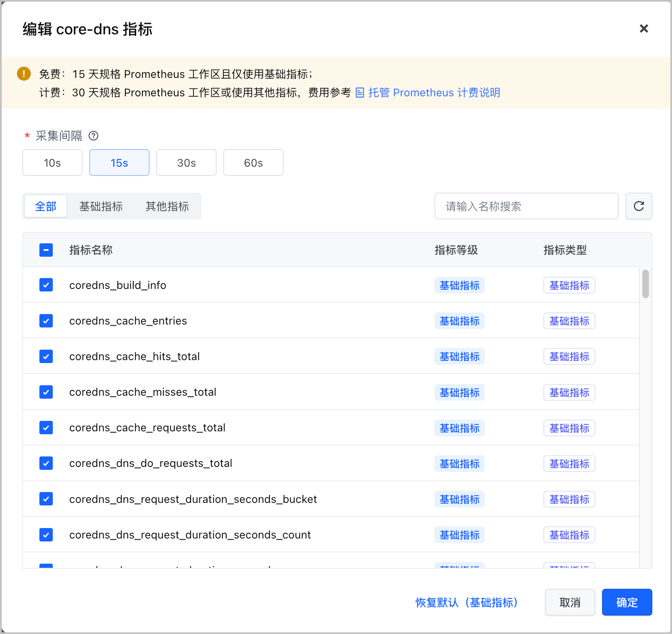672x634 pixels.
Task: Click the 指标等级 tag for coredns_dns_request_duration_seconds_count
Action: 460,535
